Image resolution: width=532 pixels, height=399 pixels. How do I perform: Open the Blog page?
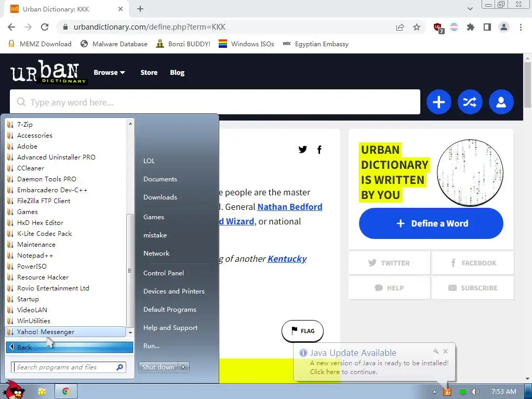(x=177, y=72)
